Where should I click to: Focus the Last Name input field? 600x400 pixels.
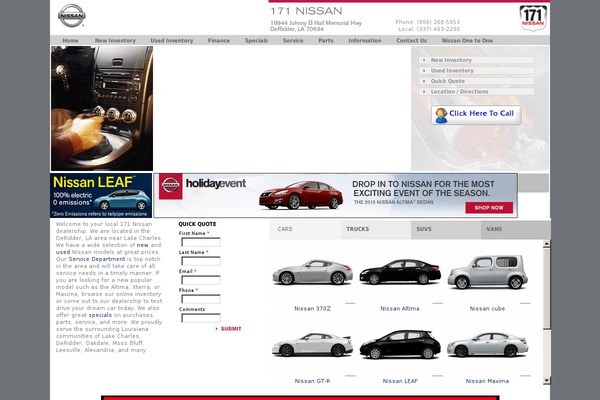point(201,261)
